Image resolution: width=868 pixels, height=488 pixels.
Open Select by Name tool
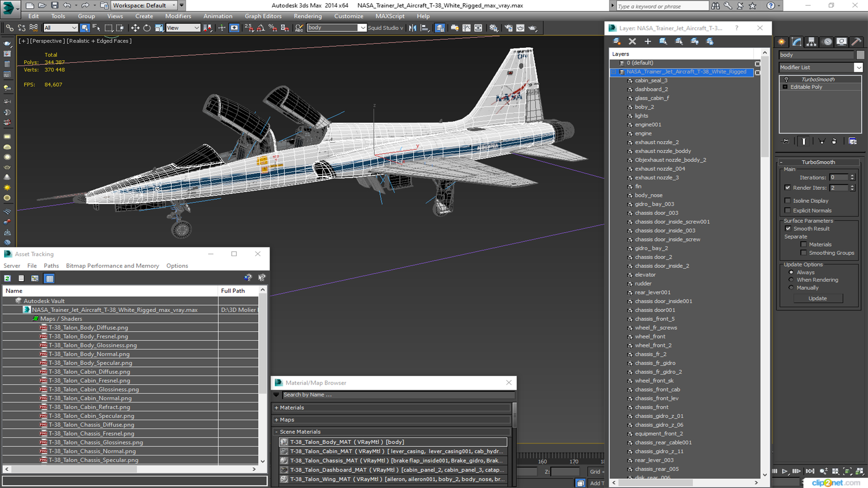point(96,28)
